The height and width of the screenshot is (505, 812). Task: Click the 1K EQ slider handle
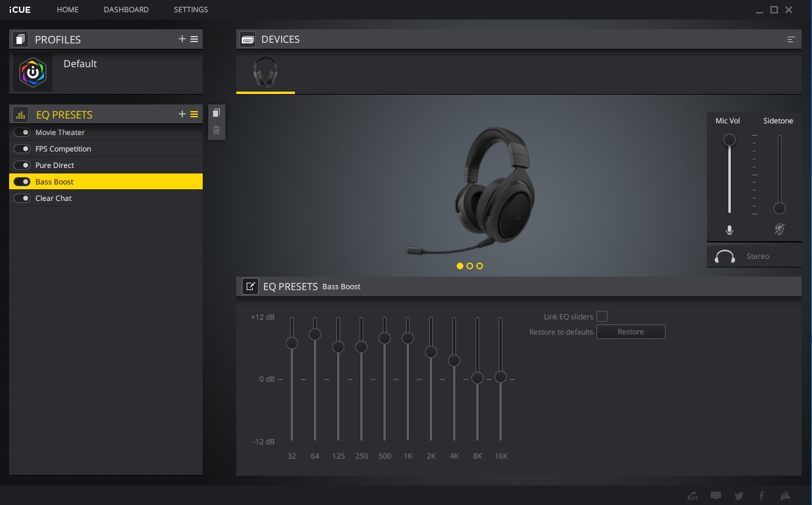click(x=407, y=338)
